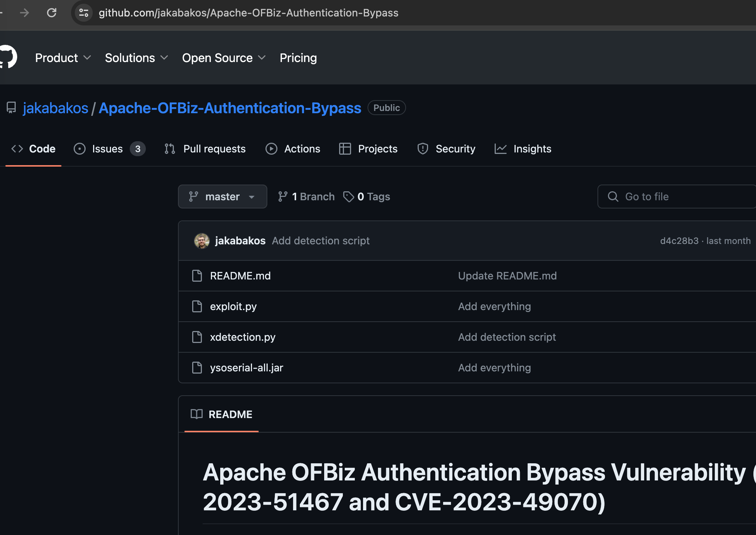This screenshot has width=756, height=535.
Task: Switch to the Security tab
Action: (x=446, y=149)
